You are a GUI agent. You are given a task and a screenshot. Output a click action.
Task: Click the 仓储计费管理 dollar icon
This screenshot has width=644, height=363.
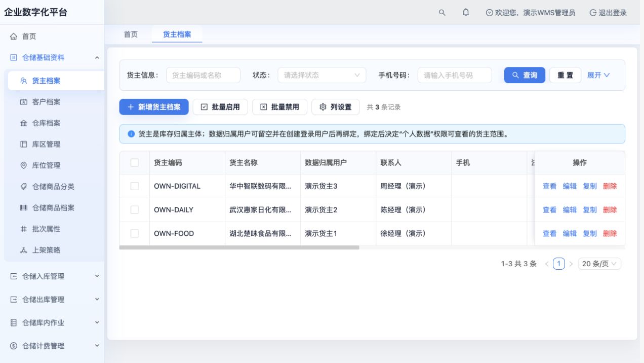point(14,346)
